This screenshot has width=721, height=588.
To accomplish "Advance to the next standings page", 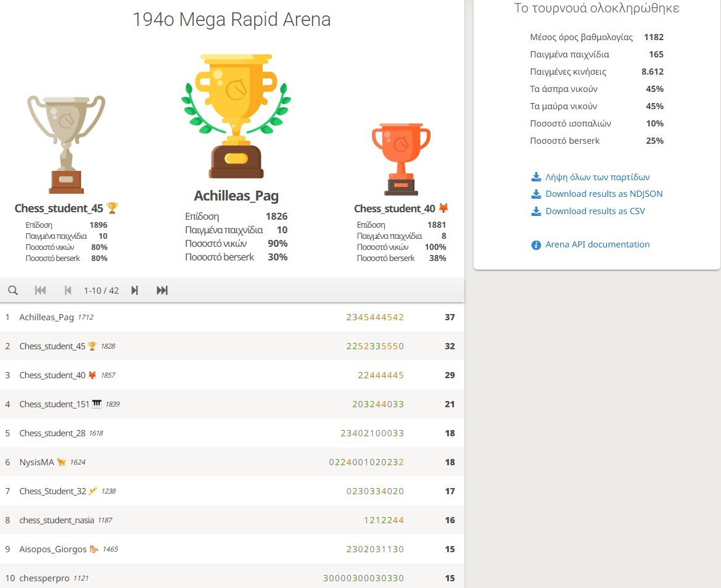I will pyautogui.click(x=134, y=290).
